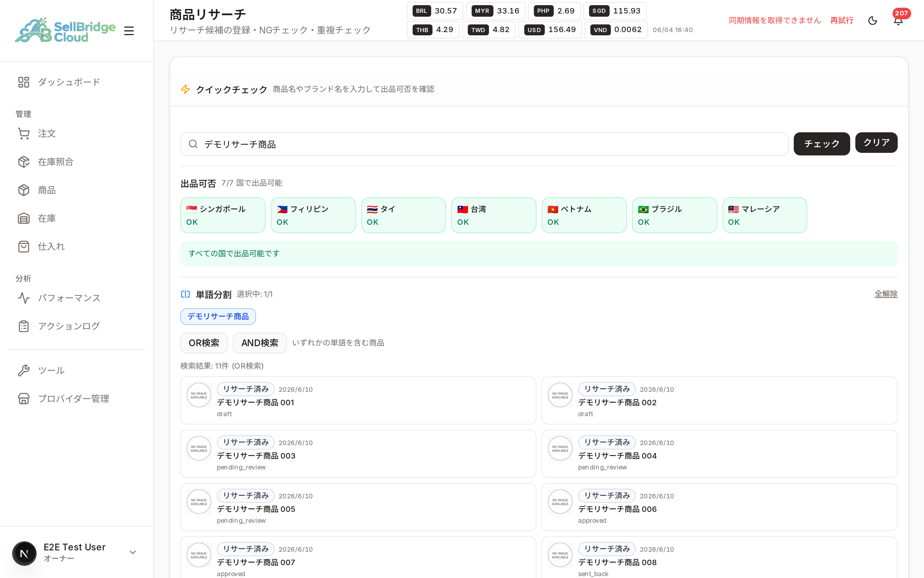The width and height of the screenshot is (924, 578).
Task: Open result デモリサーチ商品 003
Action: tap(358, 454)
